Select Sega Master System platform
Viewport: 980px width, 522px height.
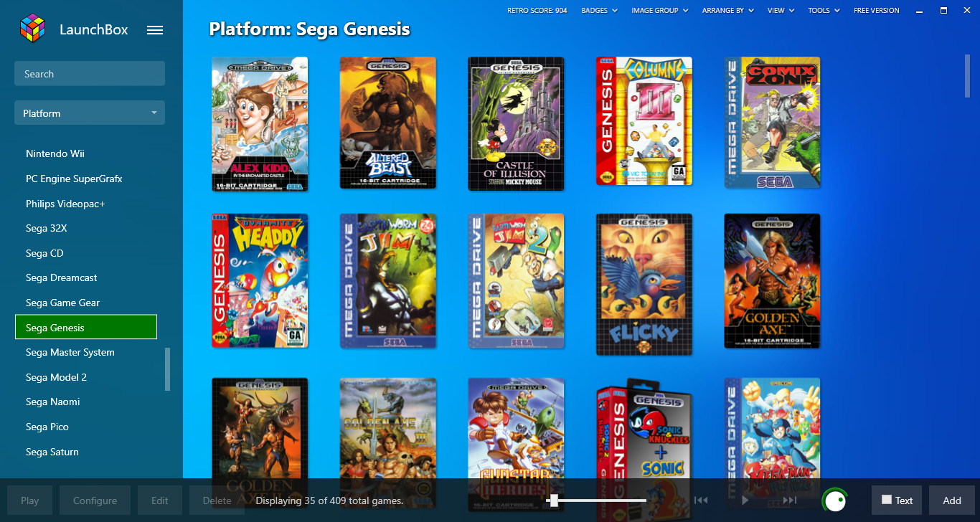[70, 352]
